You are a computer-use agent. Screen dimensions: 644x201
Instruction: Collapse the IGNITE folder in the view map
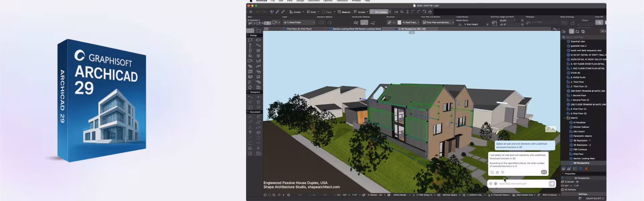tap(565, 118)
